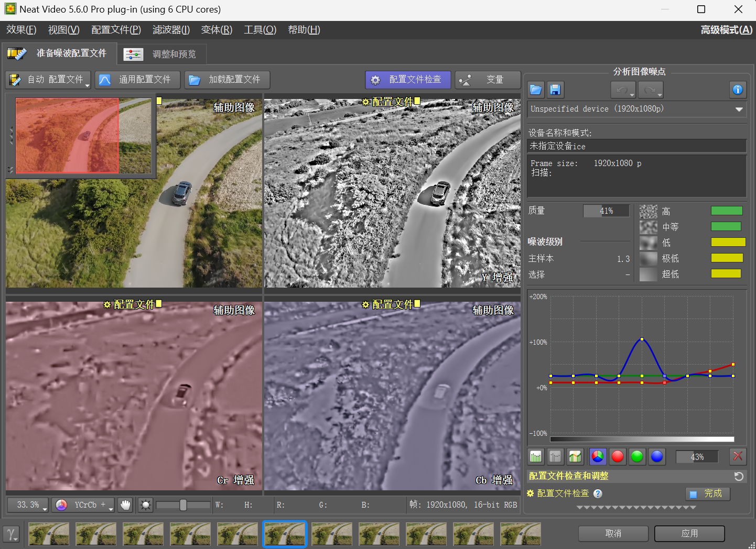Click the brightness slider handle
This screenshot has height=549, width=756.
[x=183, y=505]
